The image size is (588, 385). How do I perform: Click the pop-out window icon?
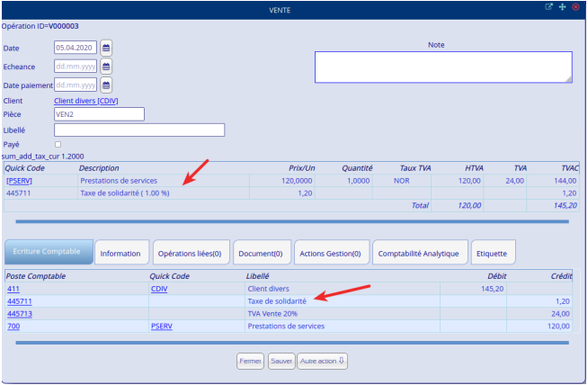tap(548, 7)
